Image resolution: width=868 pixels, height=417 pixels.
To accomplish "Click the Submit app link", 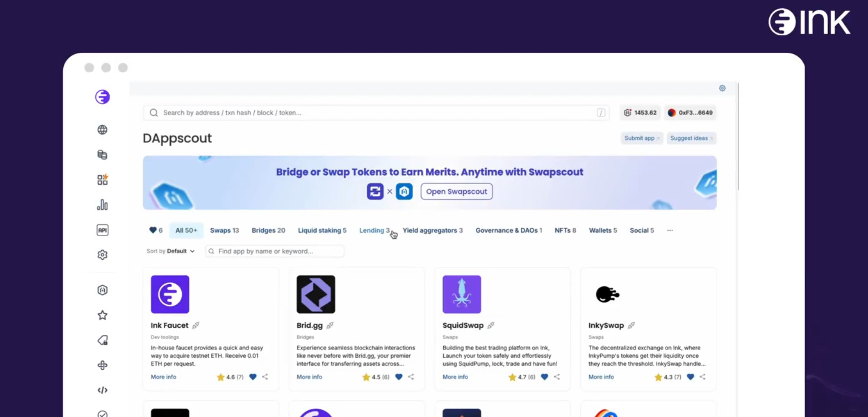I will pyautogui.click(x=642, y=138).
